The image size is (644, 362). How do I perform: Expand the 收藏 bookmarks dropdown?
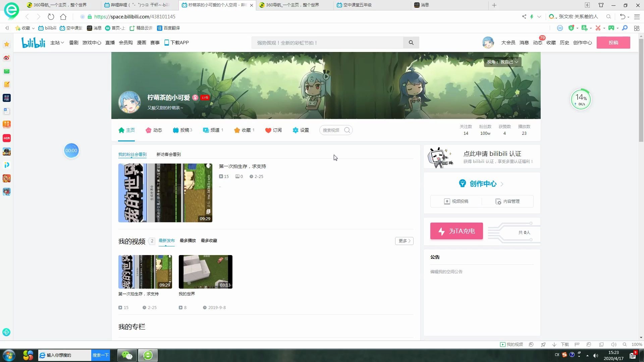click(x=33, y=28)
